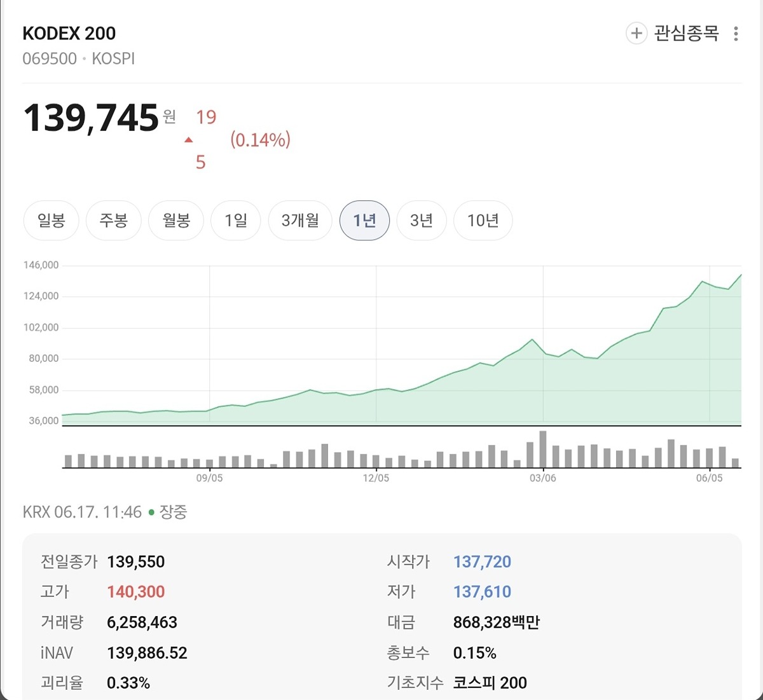Click the 총보수 label
The width and height of the screenshot is (763, 700).
click(408, 653)
